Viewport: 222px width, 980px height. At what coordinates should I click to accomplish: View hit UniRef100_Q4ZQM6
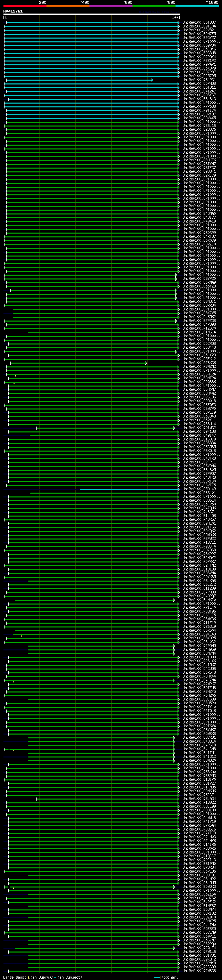click(199, 508)
